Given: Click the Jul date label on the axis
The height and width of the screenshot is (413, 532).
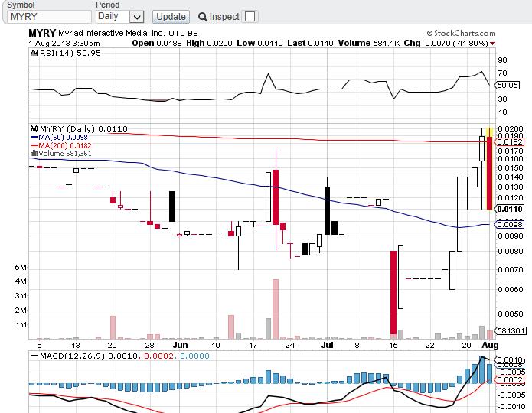Looking at the screenshot, I should [x=327, y=345].
